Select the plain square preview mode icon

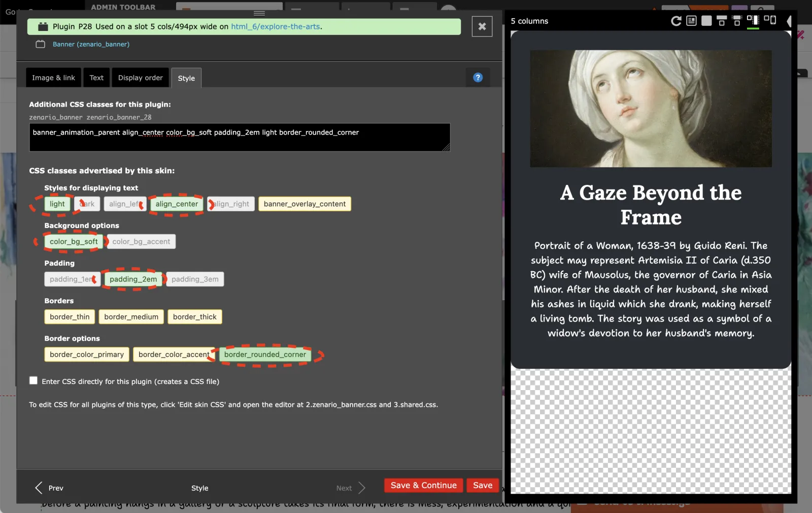point(706,21)
